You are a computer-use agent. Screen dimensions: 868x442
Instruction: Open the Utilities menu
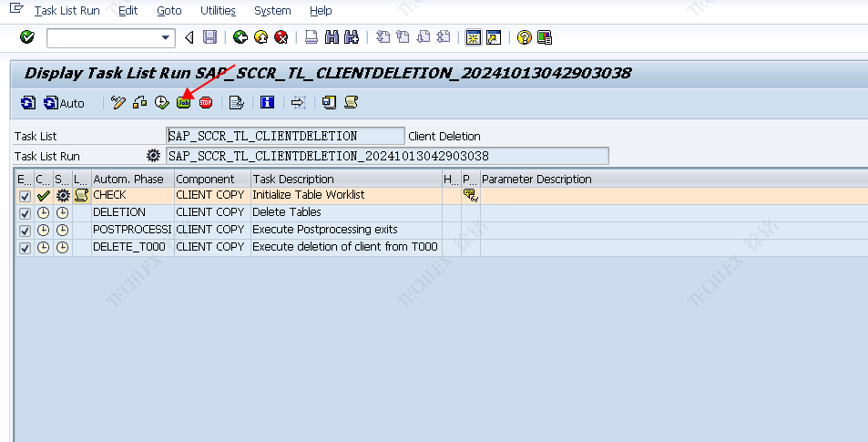[x=218, y=11]
